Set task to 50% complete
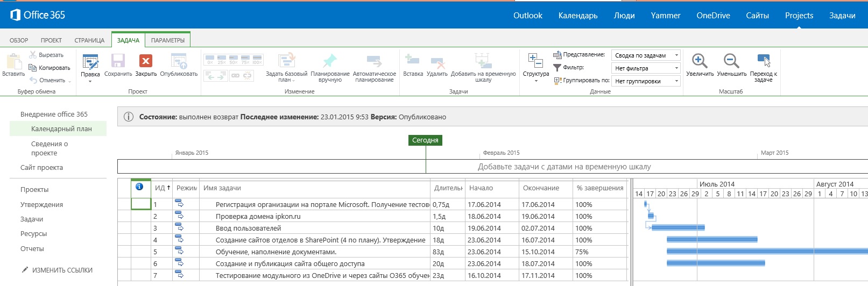Viewport: 868px width, 286px height. pyautogui.click(x=234, y=59)
